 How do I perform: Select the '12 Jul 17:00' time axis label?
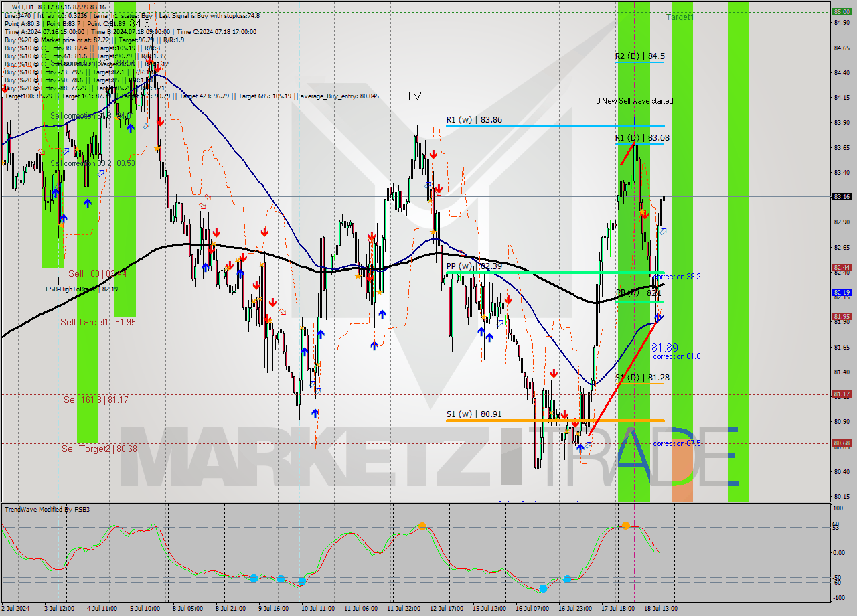click(x=447, y=609)
